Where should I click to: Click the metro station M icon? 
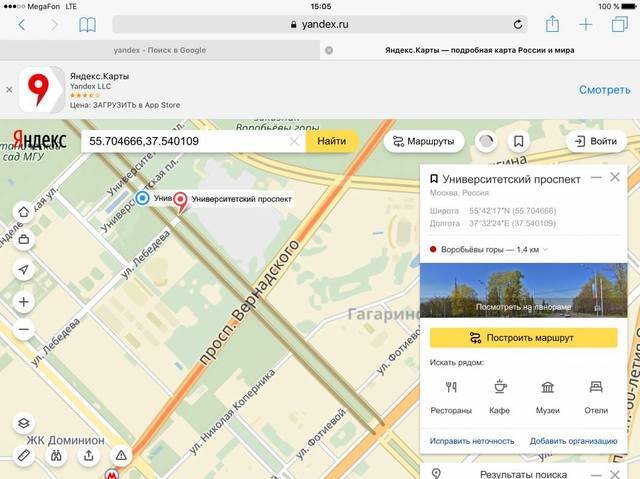111,474
